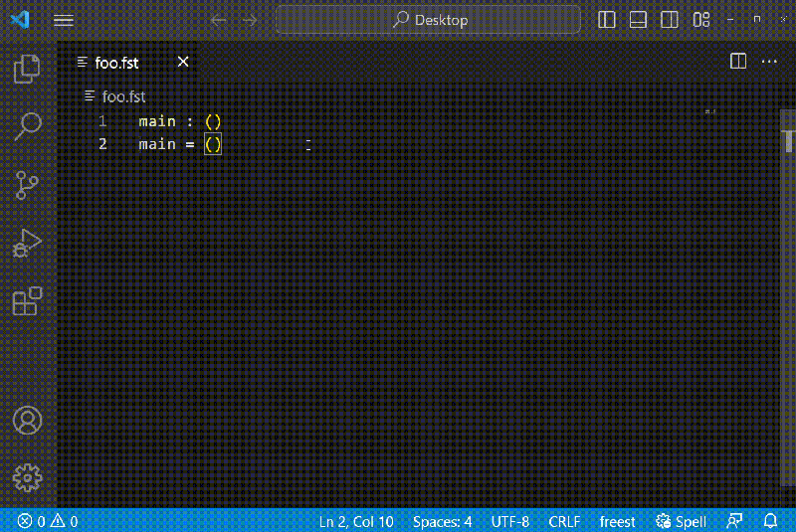The width and height of the screenshot is (796, 532).
Task: Open the hamburger application menu
Action: pos(64,20)
